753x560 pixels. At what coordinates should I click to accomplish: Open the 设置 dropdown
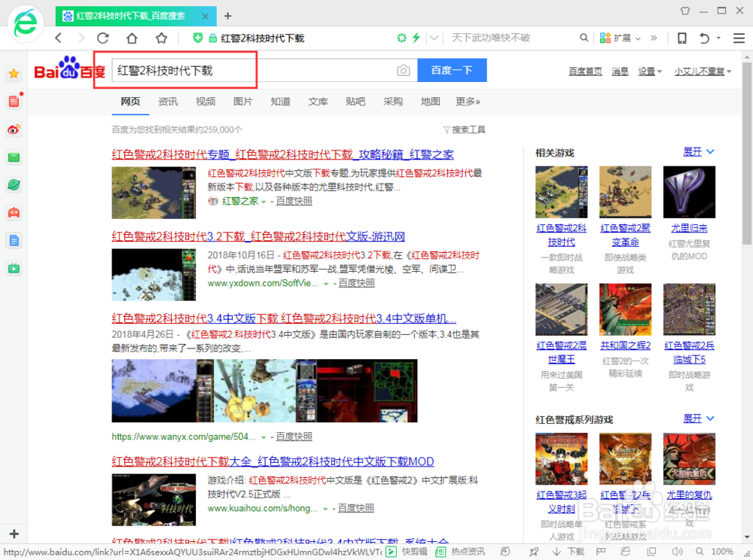click(650, 72)
